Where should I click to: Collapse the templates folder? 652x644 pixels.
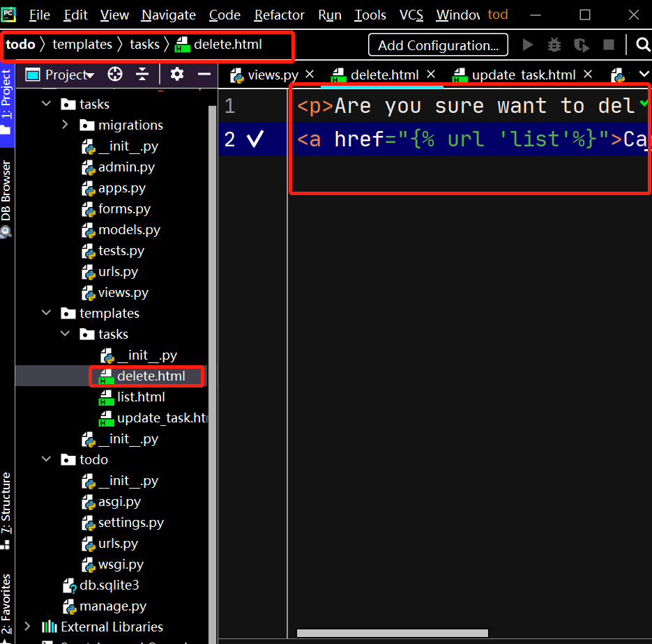click(x=46, y=312)
